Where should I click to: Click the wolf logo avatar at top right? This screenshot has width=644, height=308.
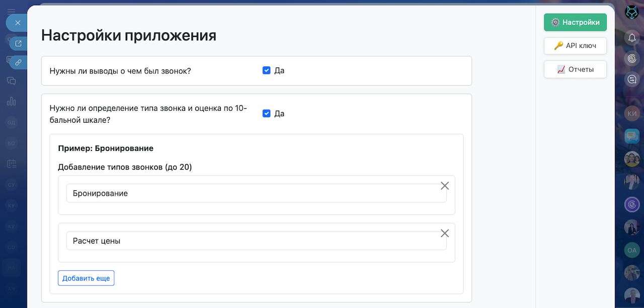(632, 13)
